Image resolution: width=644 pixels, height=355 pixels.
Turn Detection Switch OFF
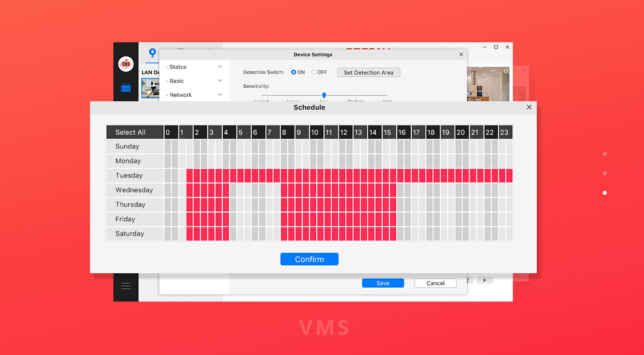[313, 72]
